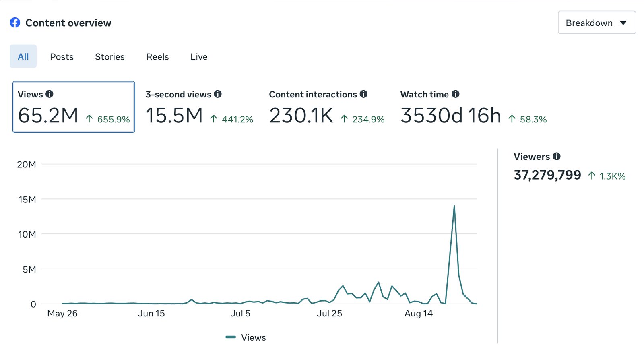Click the 5M y-axis label

pyautogui.click(x=29, y=269)
